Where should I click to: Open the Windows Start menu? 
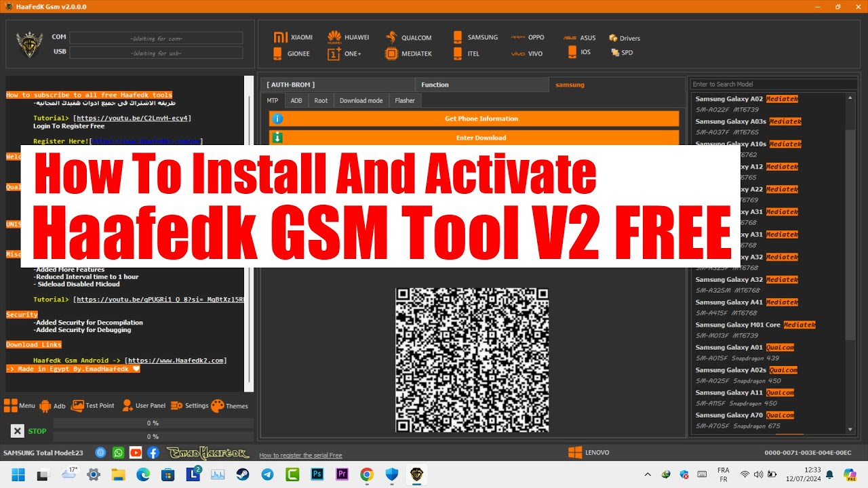[18, 474]
